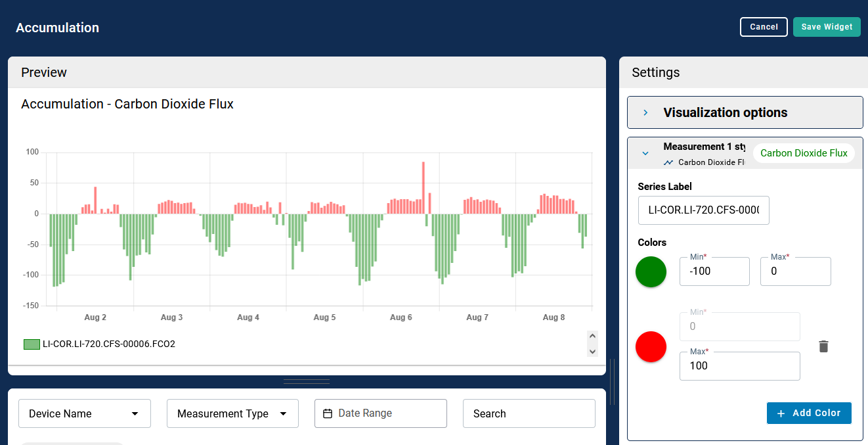Click the green Min field showing -100
The width and height of the screenshot is (868, 445).
(x=714, y=271)
